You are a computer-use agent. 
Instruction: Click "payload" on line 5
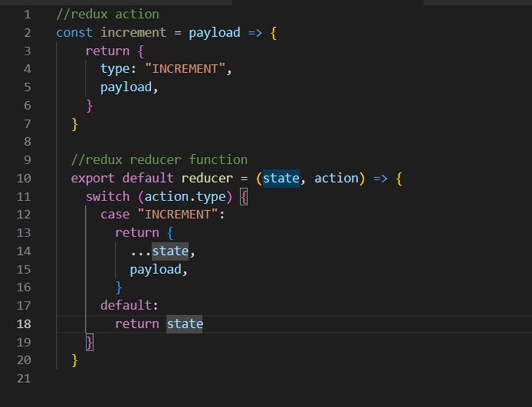click(x=126, y=87)
